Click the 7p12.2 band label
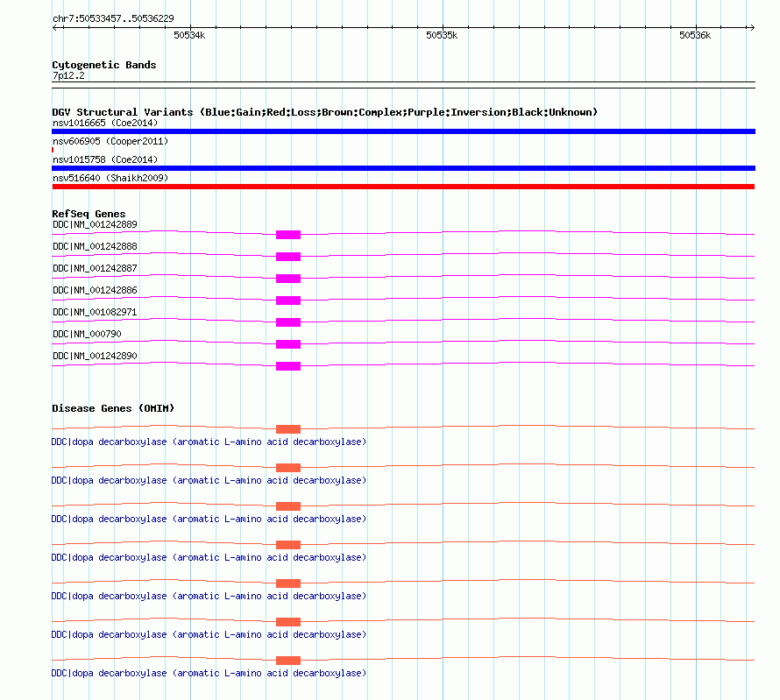The height and width of the screenshot is (700, 780). [x=68, y=75]
